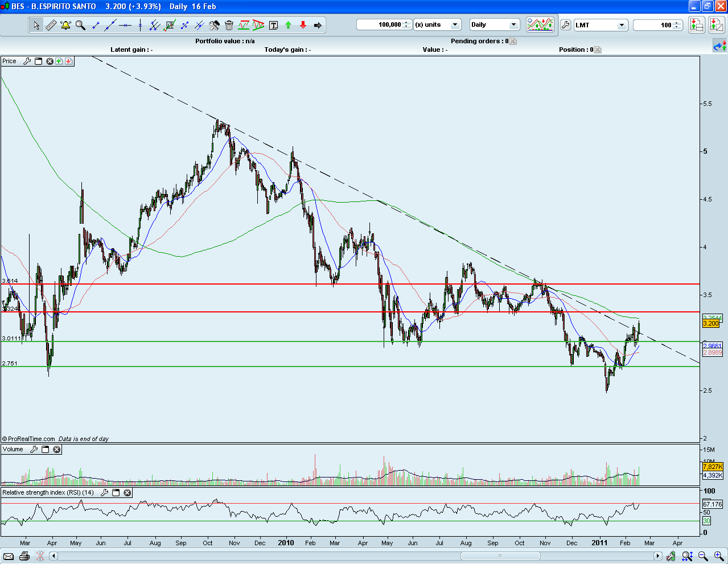The image size is (728, 564).
Task: Open RSI indicator wrench settings
Action: [105, 492]
